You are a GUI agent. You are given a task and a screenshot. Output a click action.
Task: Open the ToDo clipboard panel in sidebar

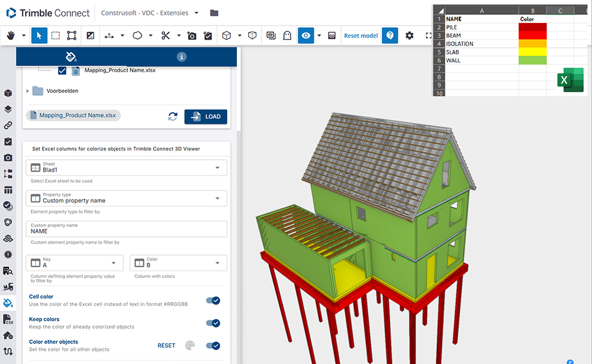point(8,141)
